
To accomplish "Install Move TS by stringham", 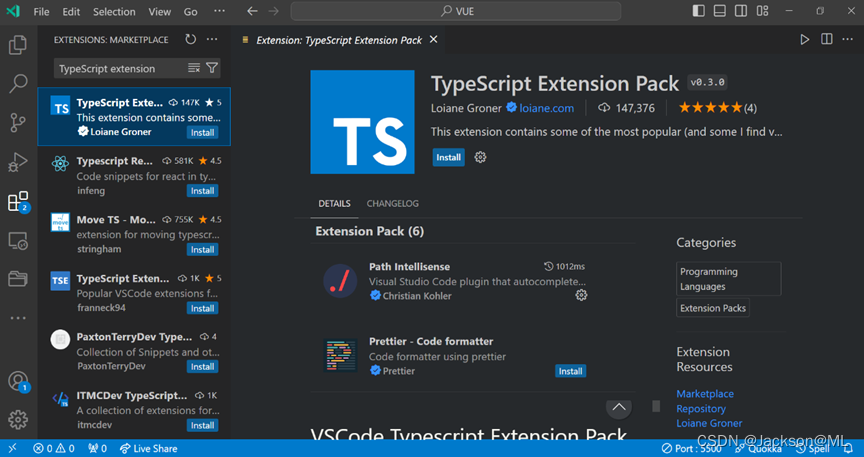I will tap(202, 250).
